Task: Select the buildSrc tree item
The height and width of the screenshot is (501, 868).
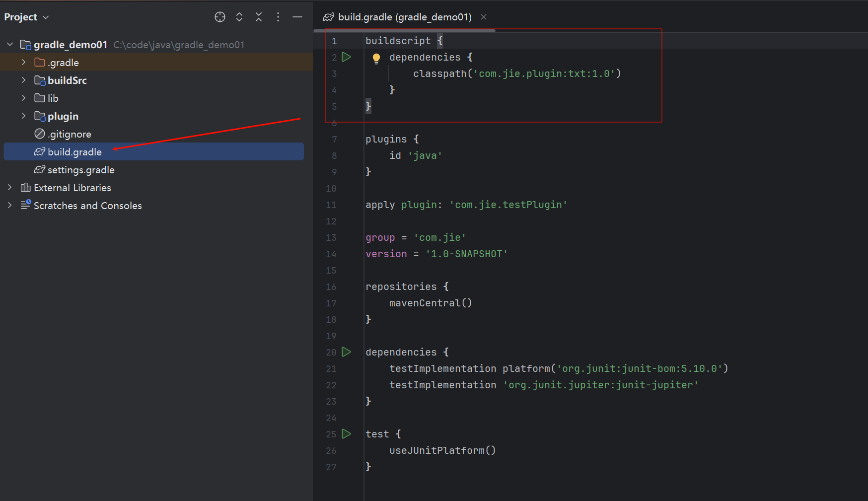Action: tap(156, 80)
